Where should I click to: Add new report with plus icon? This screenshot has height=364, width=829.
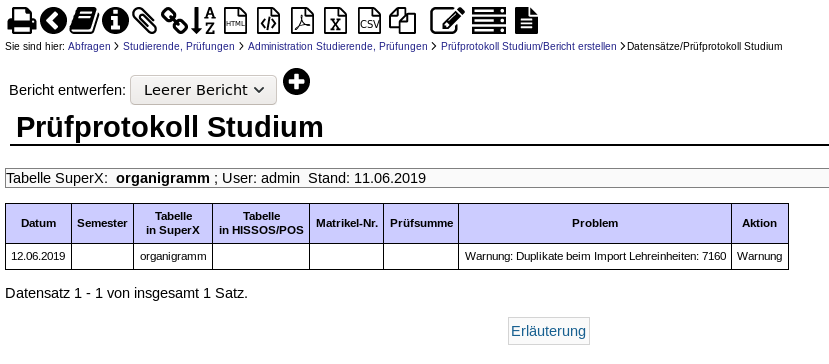coord(297,82)
